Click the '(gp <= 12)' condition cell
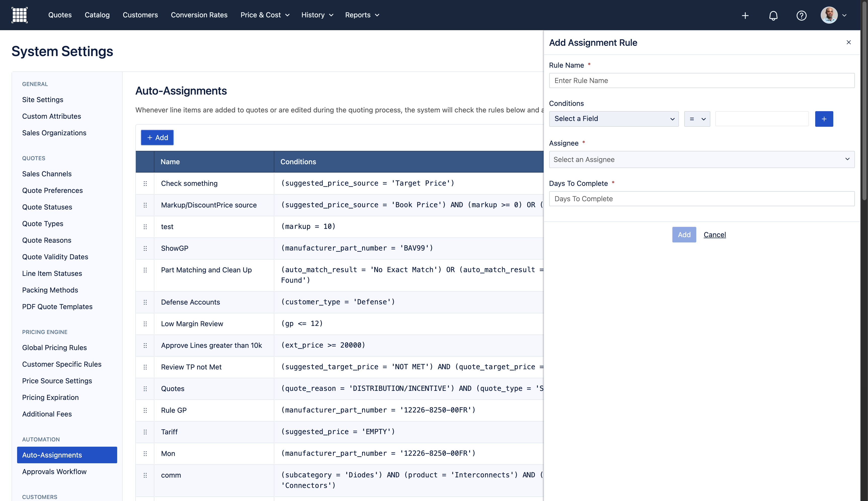Viewport: 868px width, 501px height. point(302,323)
